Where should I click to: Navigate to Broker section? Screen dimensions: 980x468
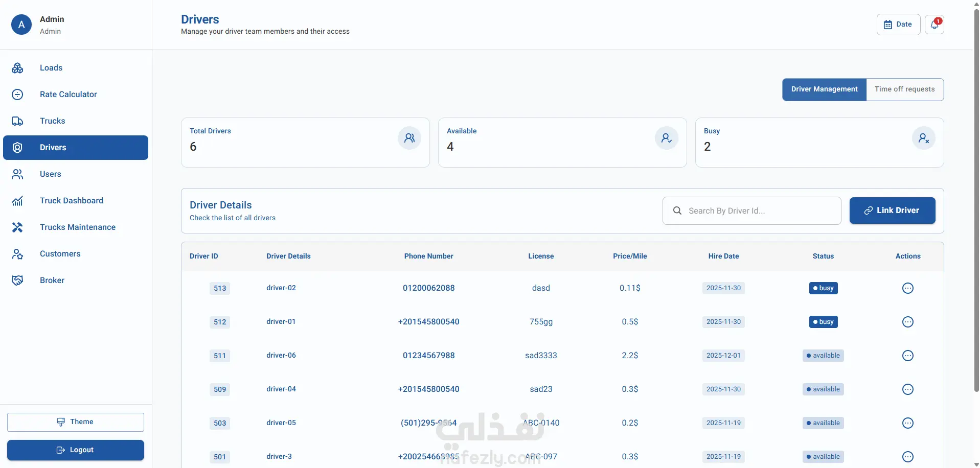pyautogui.click(x=76, y=280)
